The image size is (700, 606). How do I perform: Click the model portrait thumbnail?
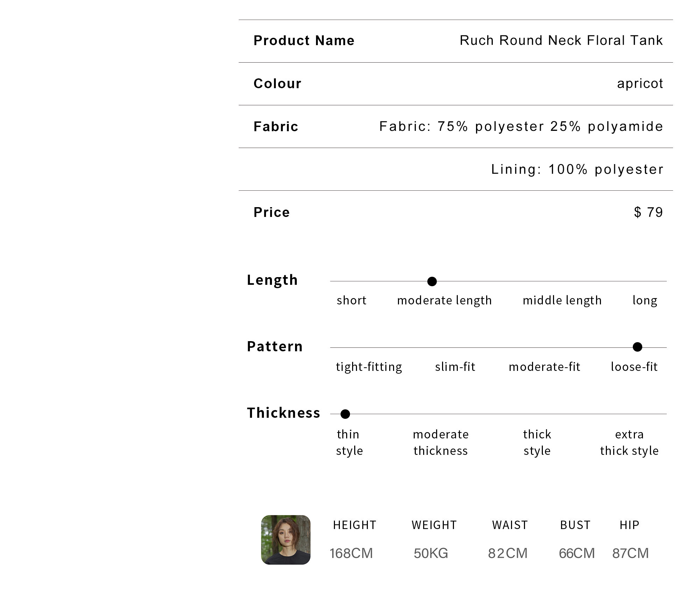pyautogui.click(x=286, y=540)
